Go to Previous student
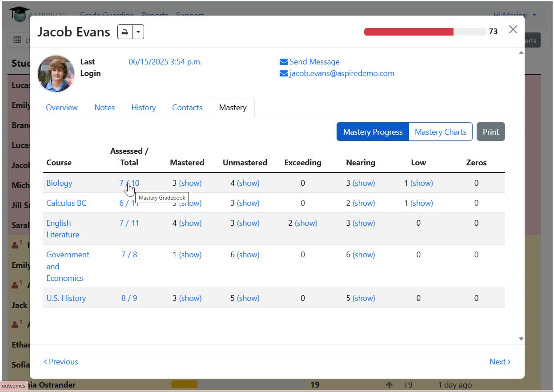 [61, 362]
